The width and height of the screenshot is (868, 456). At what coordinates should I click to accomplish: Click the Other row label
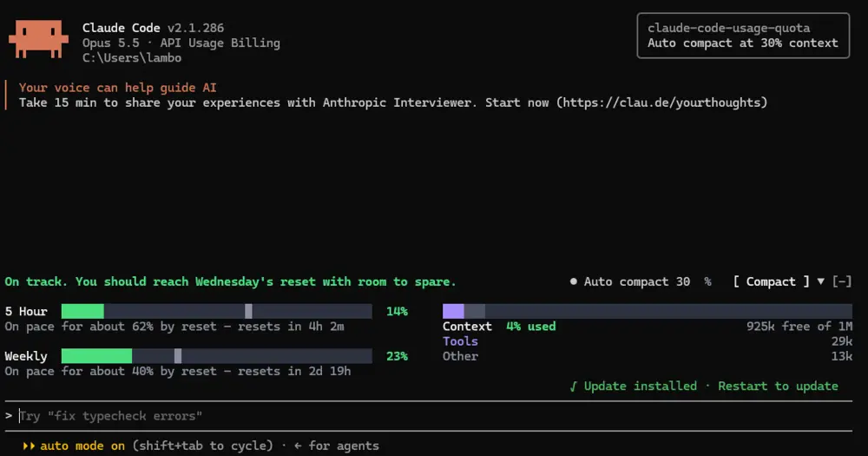(x=460, y=356)
